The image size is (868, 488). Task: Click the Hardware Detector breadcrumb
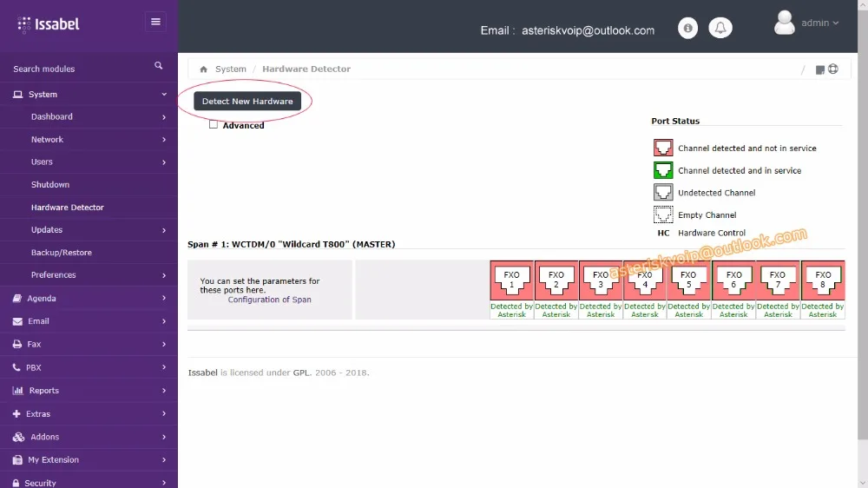(306, 69)
